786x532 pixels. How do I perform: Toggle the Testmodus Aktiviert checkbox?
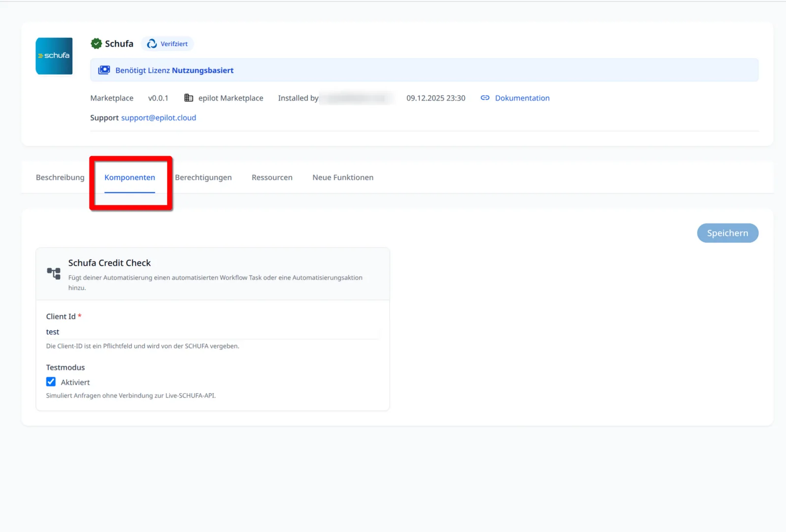point(51,382)
